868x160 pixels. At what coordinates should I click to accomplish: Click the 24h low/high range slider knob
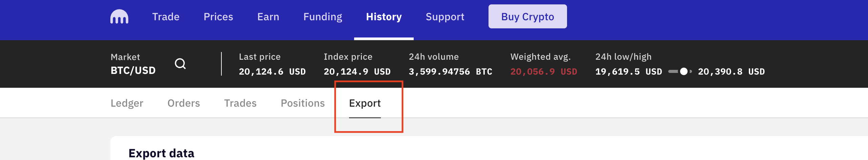tap(684, 71)
